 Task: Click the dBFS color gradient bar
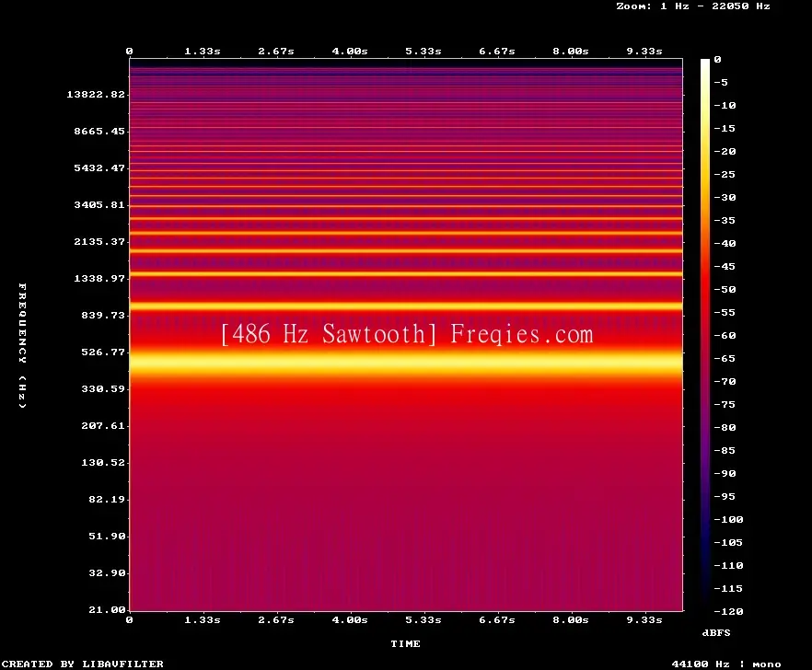click(x=705, y=335)
